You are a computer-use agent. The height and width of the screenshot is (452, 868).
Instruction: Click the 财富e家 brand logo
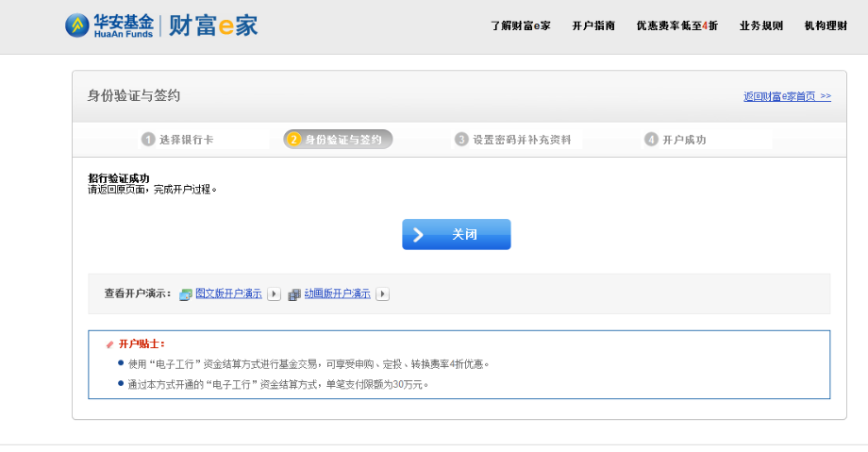214,25
